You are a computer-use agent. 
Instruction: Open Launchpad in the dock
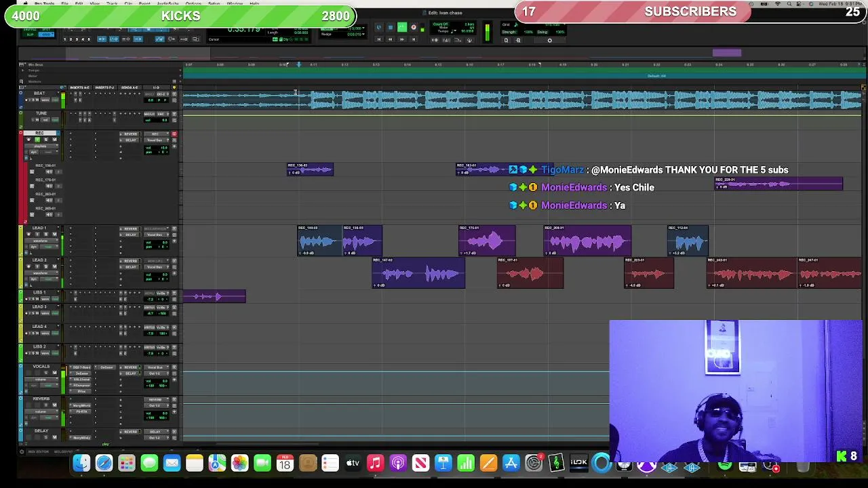click(x=127, y=464)
